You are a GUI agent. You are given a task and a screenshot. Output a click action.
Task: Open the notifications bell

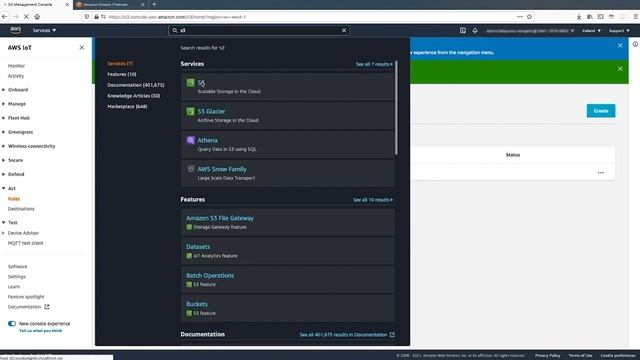tap(475, 30)
